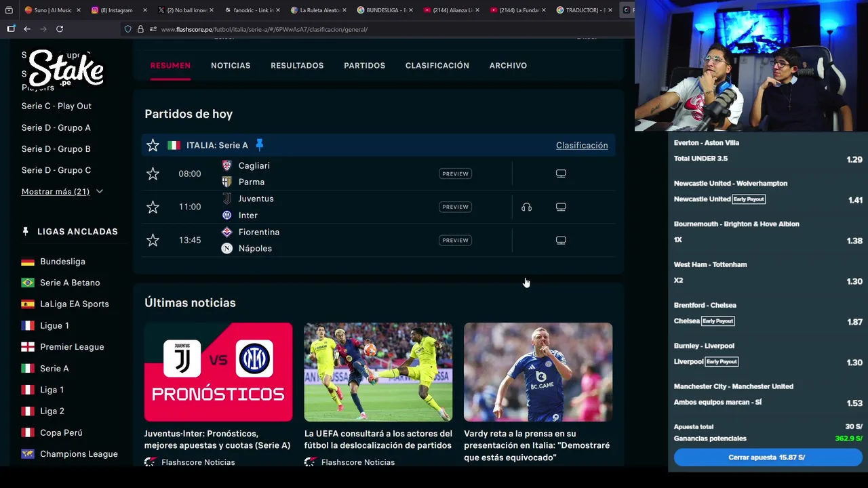This screenshot has width=868, height=488.
Task: Go back in browser history
Action: coord(27,29)
